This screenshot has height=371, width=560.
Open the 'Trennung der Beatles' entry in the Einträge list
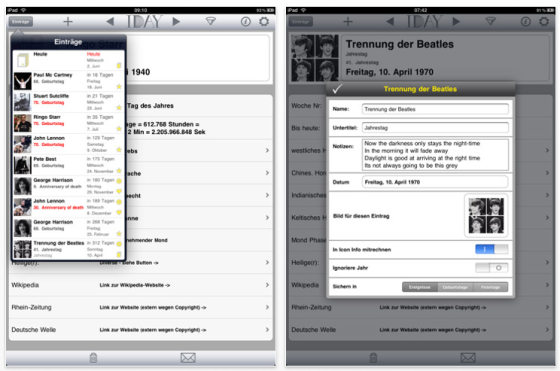point(69,249)
